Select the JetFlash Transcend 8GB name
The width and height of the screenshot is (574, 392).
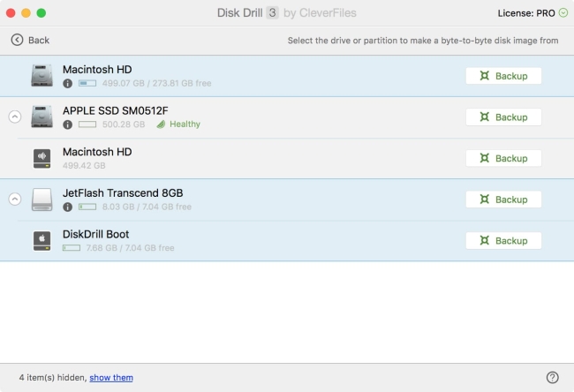[x=123, y=192]
